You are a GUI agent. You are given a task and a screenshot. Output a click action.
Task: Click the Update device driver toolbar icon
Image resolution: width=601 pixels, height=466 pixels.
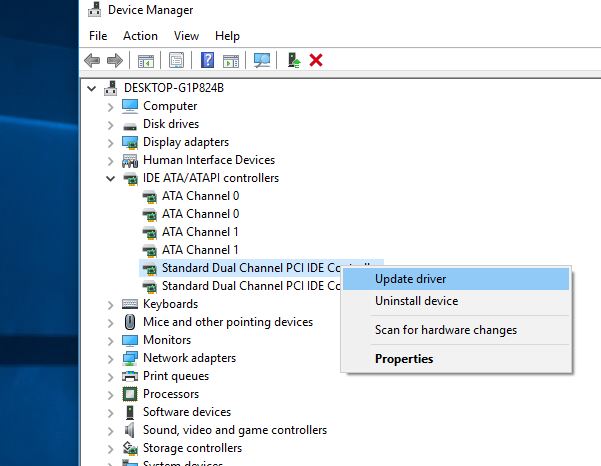point(293,61)
